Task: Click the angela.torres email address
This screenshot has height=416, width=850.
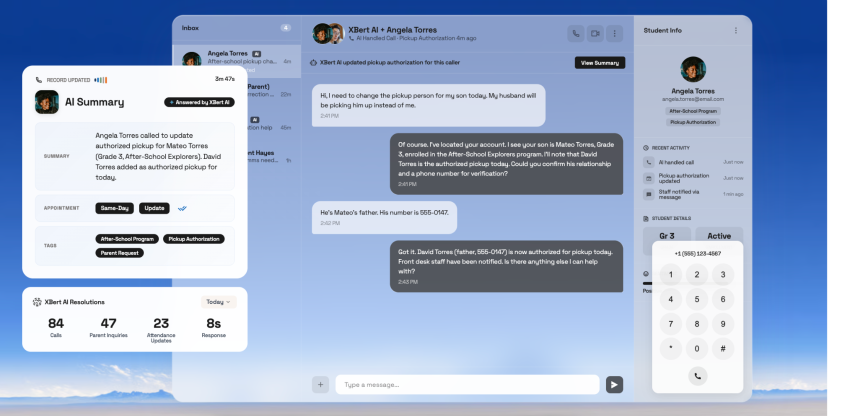Action: [x=693, y=99]
